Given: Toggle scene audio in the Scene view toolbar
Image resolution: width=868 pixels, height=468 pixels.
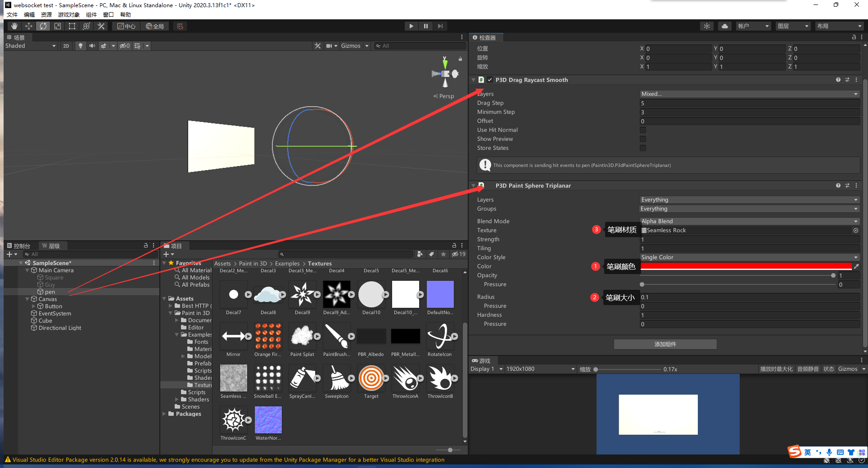Looking at the screenshot, I should click(x=93, y=45).
